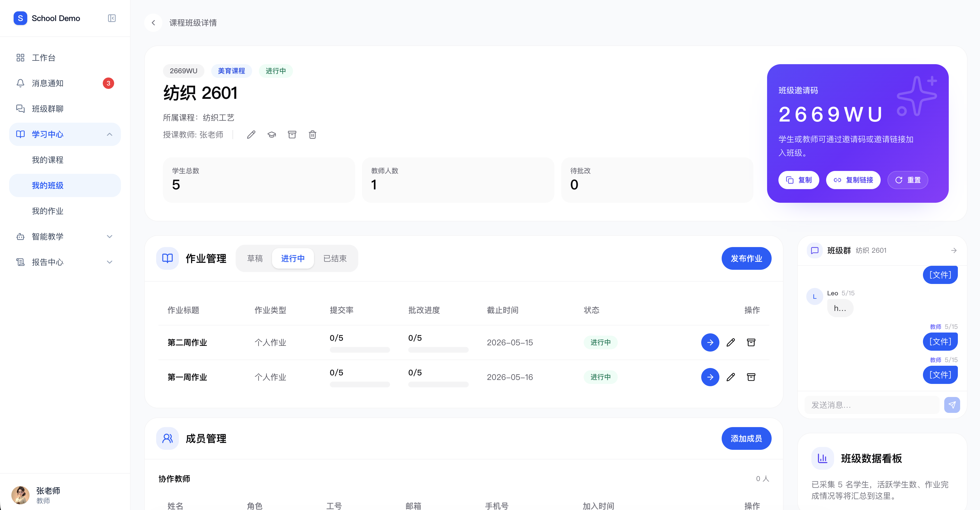Open 我的课程 in the sidebar
980x510 pixels.
[x=65, y=160]
